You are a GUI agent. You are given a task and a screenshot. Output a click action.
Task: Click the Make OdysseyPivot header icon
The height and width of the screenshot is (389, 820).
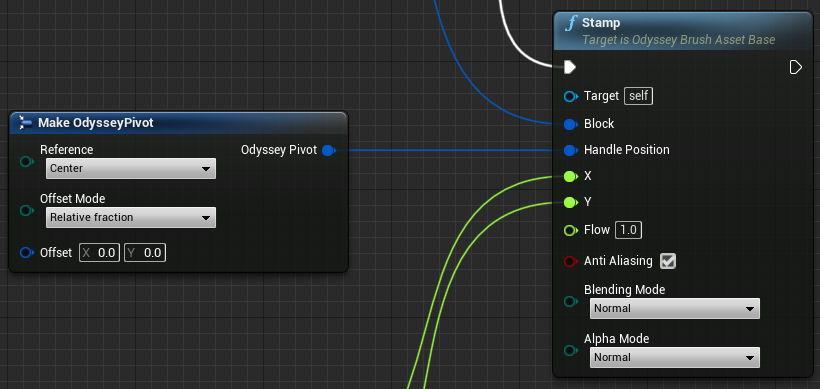coord(26,123)
